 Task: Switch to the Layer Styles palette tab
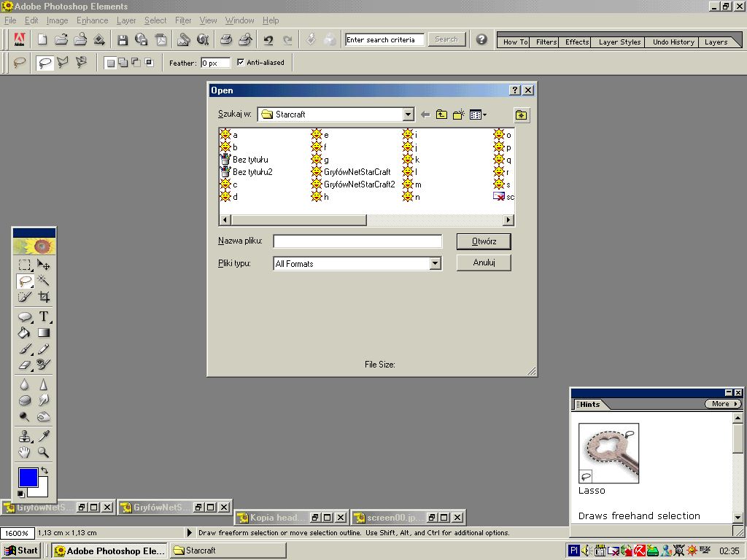(x=619, y=42)
